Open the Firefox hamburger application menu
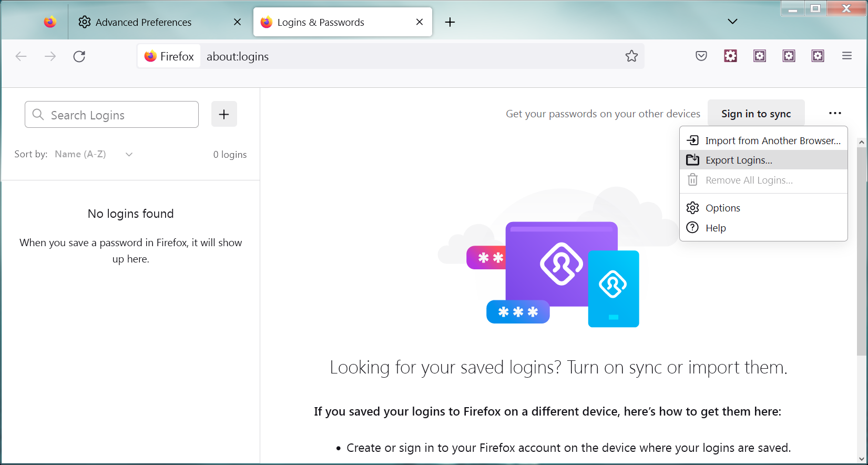This screenshot has height=465, width=868. [846, 56]
